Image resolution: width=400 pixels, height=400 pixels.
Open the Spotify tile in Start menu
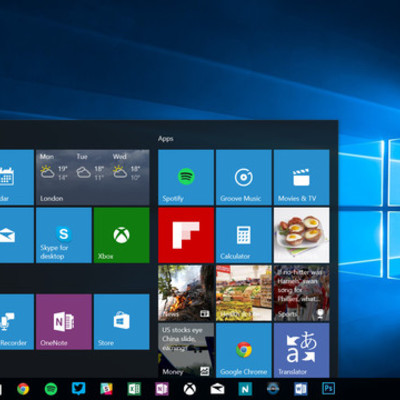point(186,177)
